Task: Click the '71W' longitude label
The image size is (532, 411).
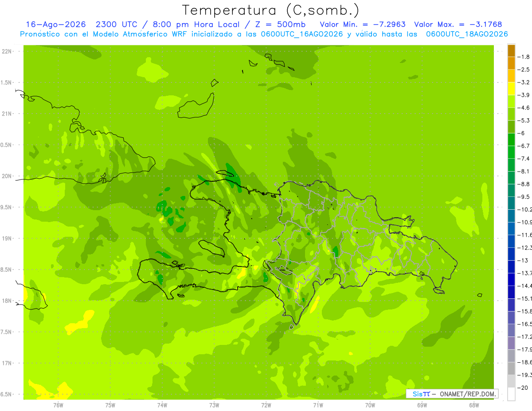Action: point(318,405)
